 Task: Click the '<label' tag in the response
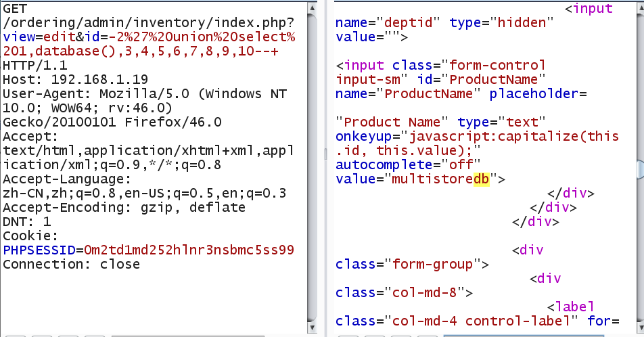tap(571, 307)
